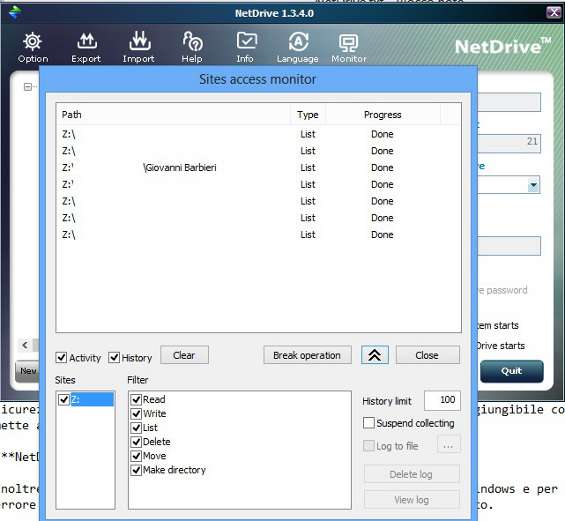Viewport: 565px width, 521px height.
Task: Click the Type column header
Action: tap(308, 115)
